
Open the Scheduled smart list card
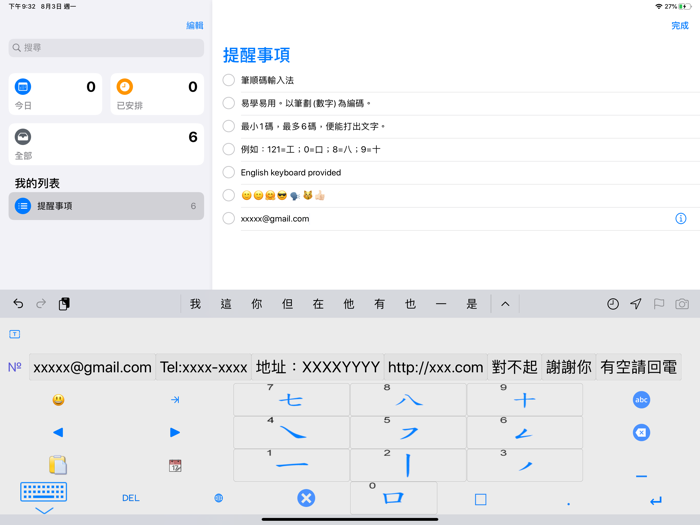157,94
